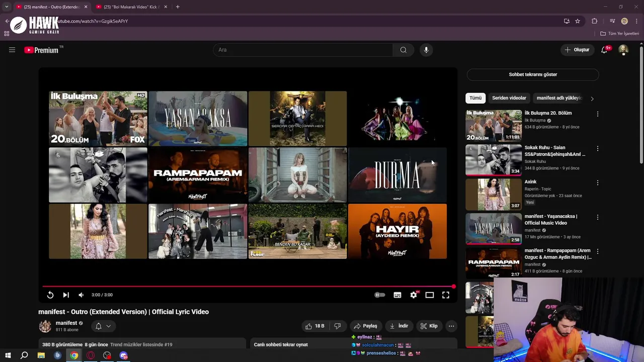644x362 pixels.
Task: Click Sohbet tekrarını göster button
Action: (533, 74)
